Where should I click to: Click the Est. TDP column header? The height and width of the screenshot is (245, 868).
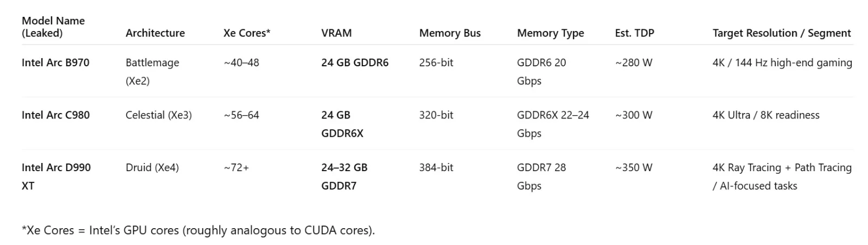point(634,33)
